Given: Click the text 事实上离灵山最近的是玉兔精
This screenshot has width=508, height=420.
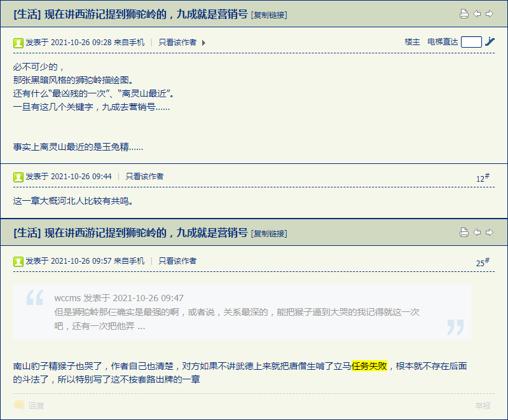Looking at the screenshot, I should pos(78,147).
